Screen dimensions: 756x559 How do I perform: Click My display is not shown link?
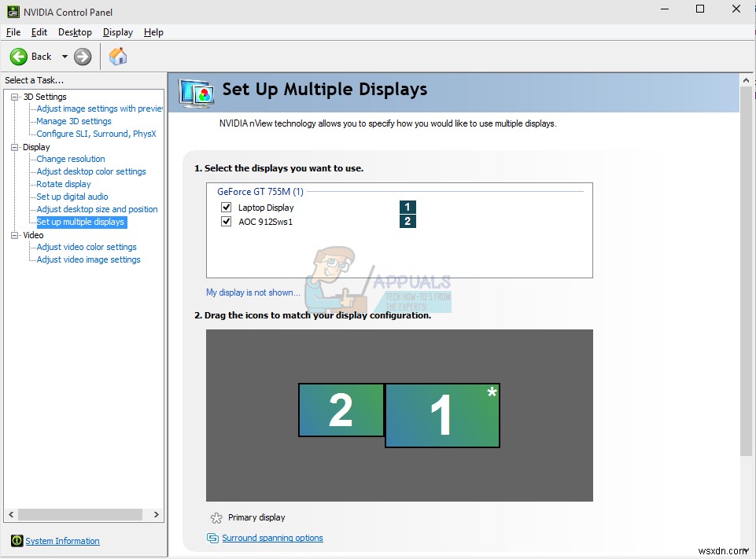253,292
